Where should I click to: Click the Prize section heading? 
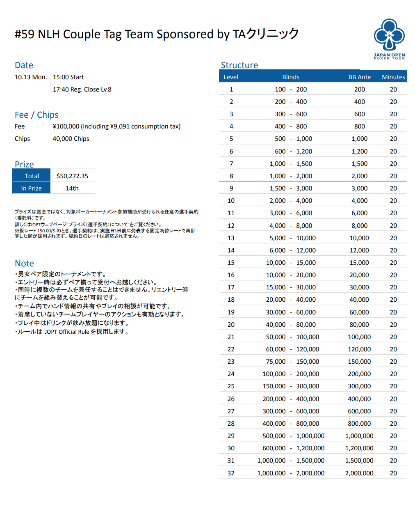pyautogui.click(x=24, y=164)
